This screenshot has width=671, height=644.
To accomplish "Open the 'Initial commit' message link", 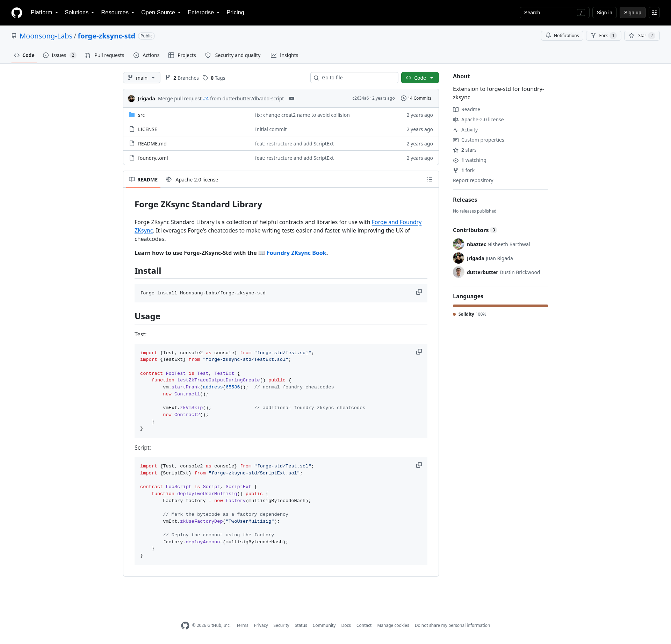I will pyautogui.click(x=271, y=129).
